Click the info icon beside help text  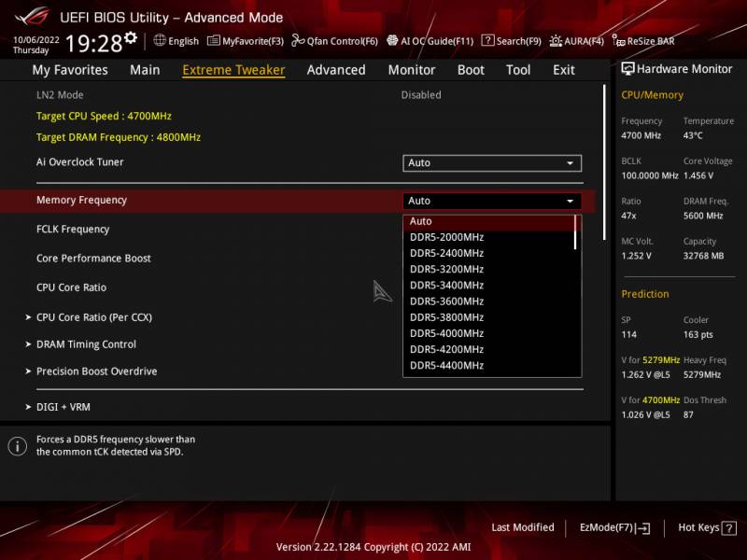(x=18, y=446)
